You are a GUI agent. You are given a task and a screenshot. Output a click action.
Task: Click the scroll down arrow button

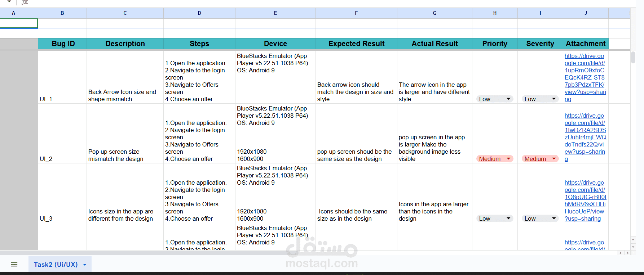pos(633,247)
